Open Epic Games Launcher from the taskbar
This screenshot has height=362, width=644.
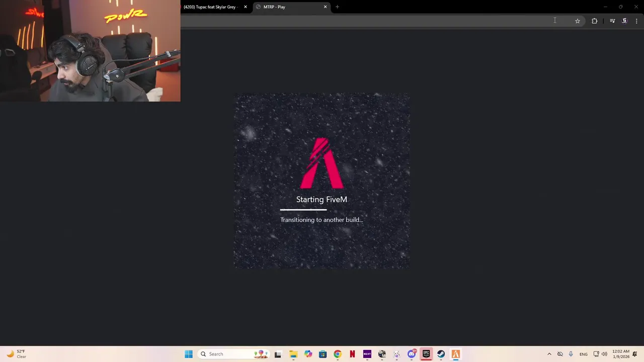tap(426, 354)
